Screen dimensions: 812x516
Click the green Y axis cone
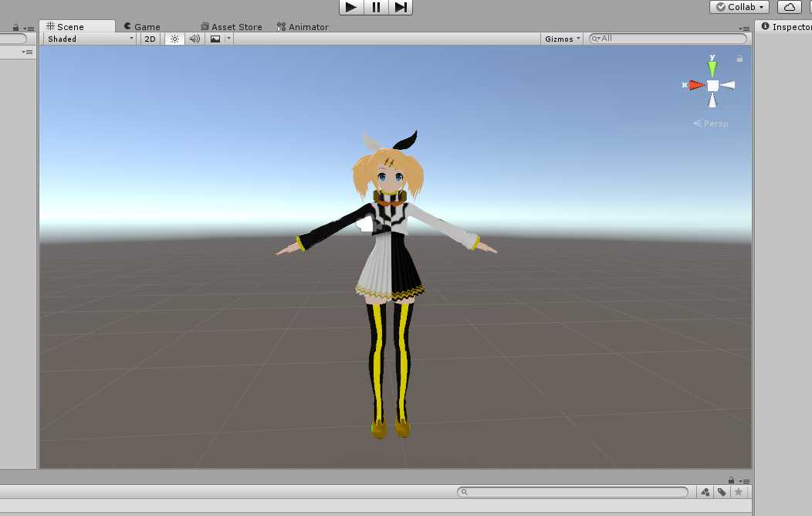point(712,68)
